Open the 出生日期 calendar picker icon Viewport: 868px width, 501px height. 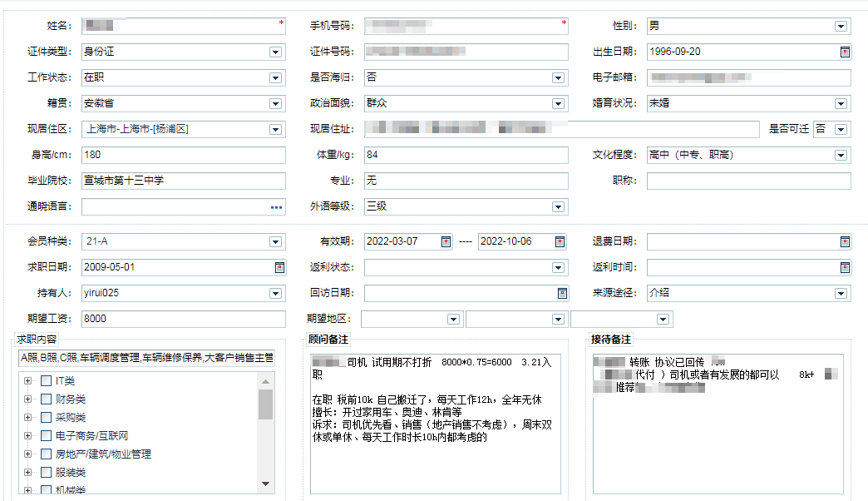[845, 52]
